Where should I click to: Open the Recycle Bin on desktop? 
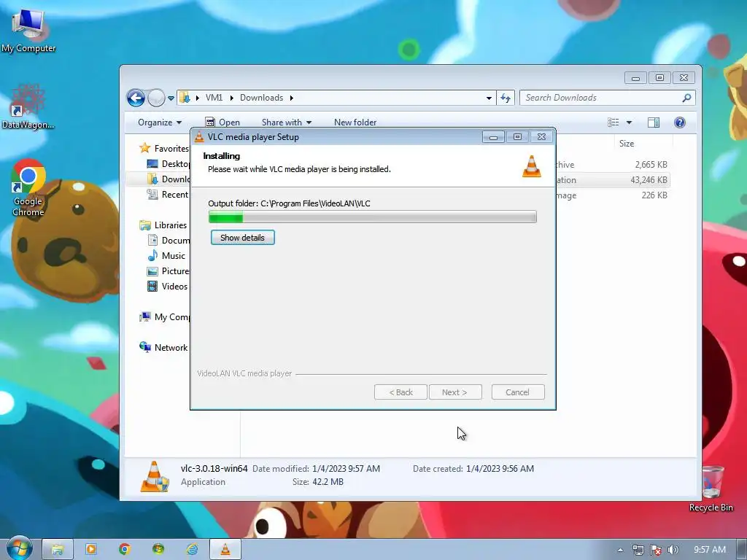tap(711, 489)
